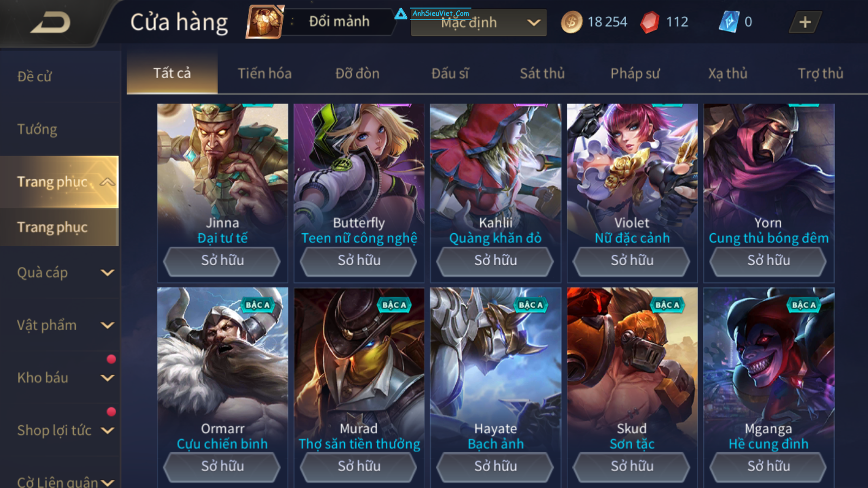868x488 pixels.
Task: Select the Pháp sư tab
Action: [x=635, y=73]
